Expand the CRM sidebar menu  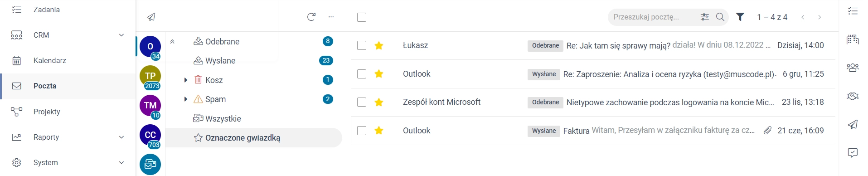tap(121, 35)
